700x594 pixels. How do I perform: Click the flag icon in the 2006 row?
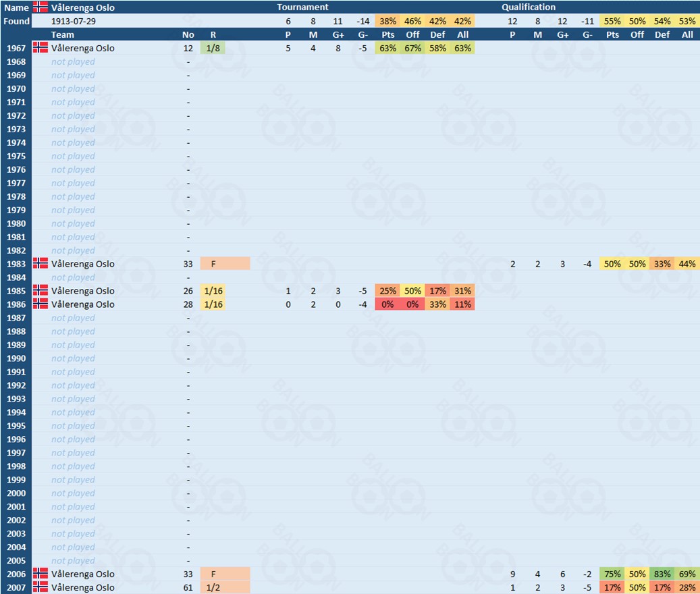tap(41, 574)
